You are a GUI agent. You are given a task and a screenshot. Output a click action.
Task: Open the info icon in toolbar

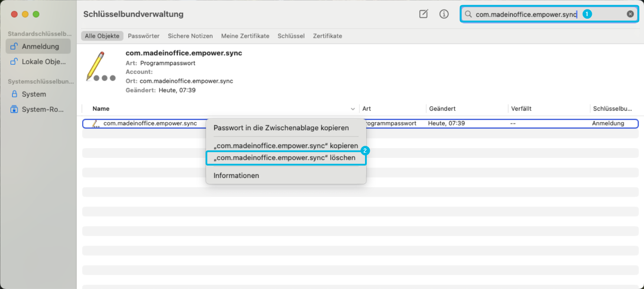[x=444, y=14]
